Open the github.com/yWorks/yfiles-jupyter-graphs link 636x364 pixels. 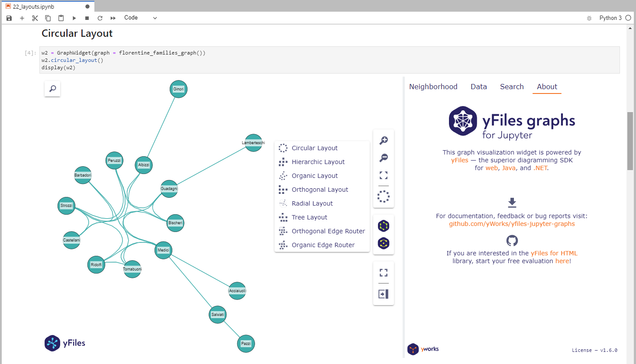point(512,224)
